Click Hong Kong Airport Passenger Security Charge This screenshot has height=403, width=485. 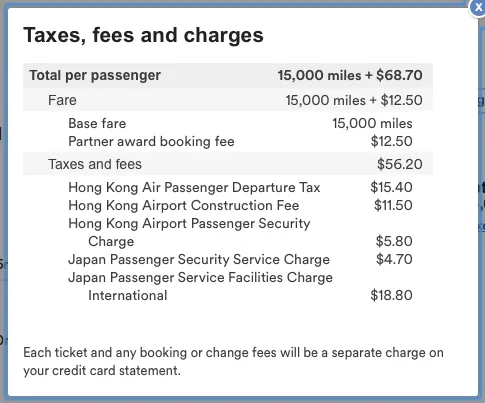click(189, 232)
